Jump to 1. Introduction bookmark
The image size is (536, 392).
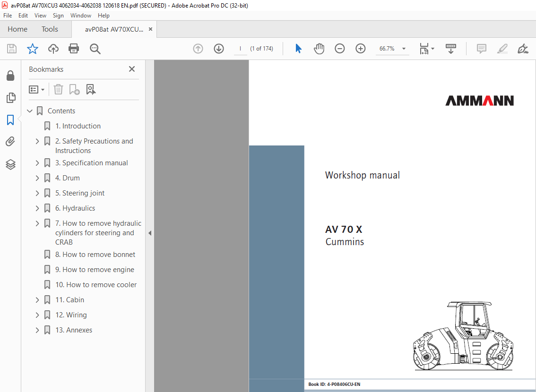[x=78, y=126]
